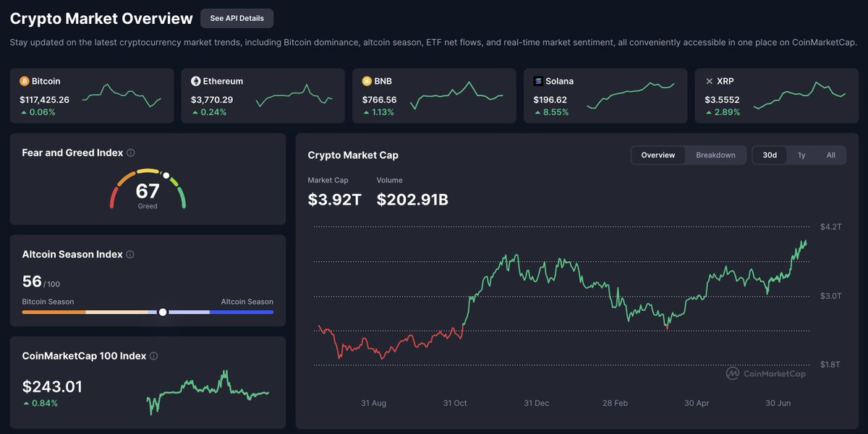Click the CoinMarketCap 100 Index mini chart

[210, 391]
